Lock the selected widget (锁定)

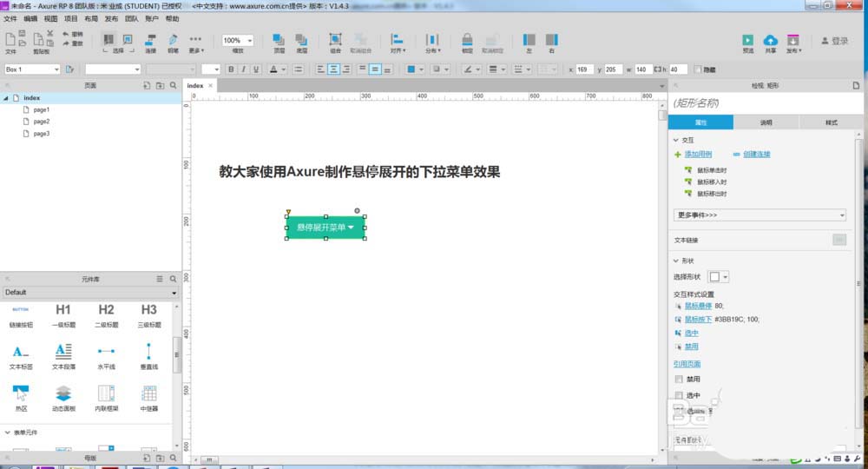(467, 43)
